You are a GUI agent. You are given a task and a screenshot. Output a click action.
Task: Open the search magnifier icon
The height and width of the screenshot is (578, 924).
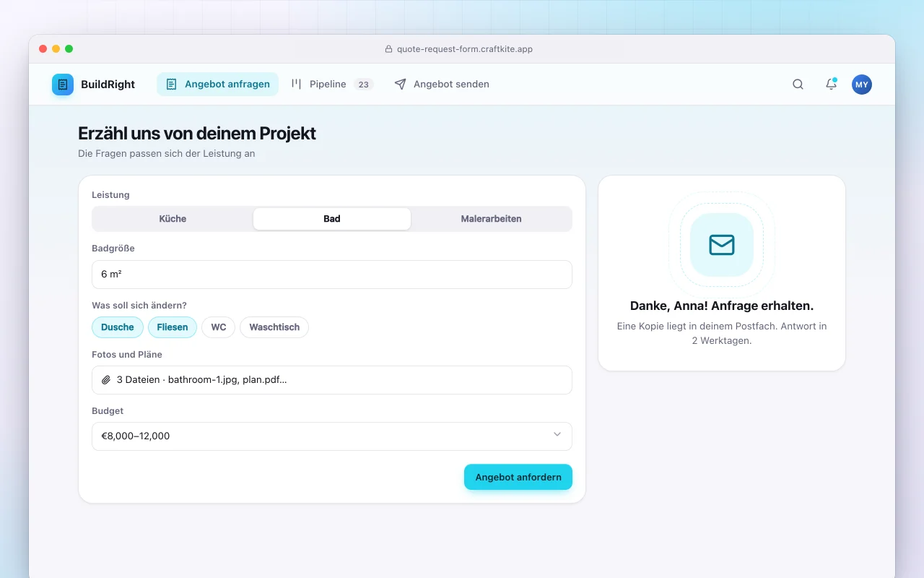click(x=798, y=85)
